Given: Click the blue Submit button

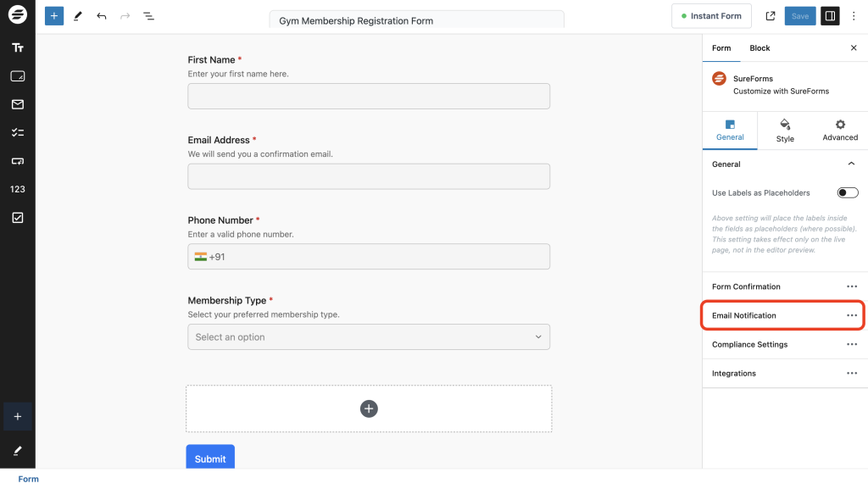Looking at the screenshot, I should pos(210,458).
